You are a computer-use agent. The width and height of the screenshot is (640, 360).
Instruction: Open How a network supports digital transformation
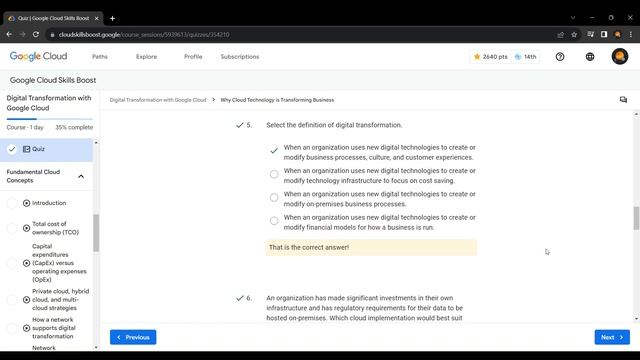(x=54, y=328)
